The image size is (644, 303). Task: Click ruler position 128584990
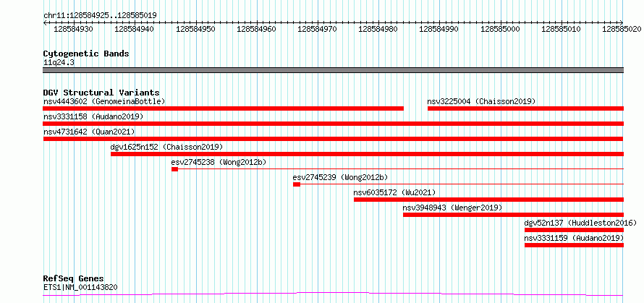(x=439, y=29)
